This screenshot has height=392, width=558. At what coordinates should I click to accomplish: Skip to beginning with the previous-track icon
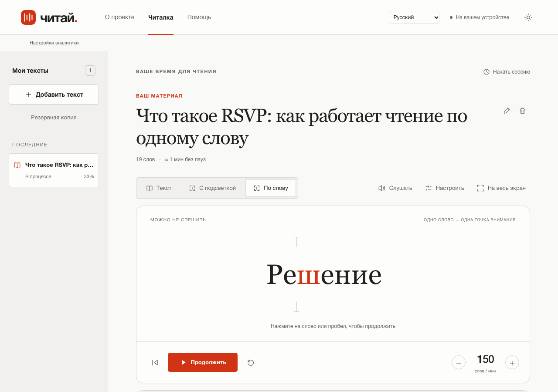(155, 362)
